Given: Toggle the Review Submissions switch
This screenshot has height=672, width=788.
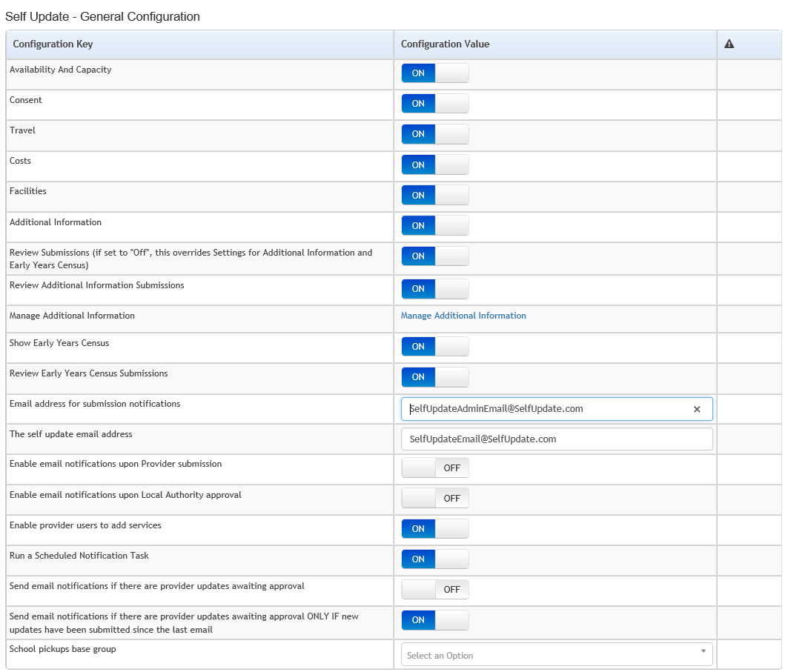Looking at the screenshot, I should pos(434,256).
